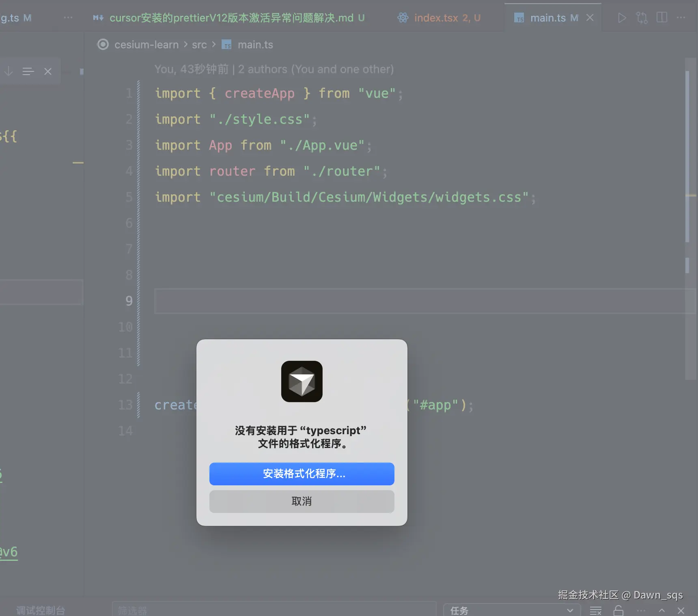This screenshot has width=698, height=616.
Task: Close the bottom panel with its X
Action: click(x=681, y=610)
